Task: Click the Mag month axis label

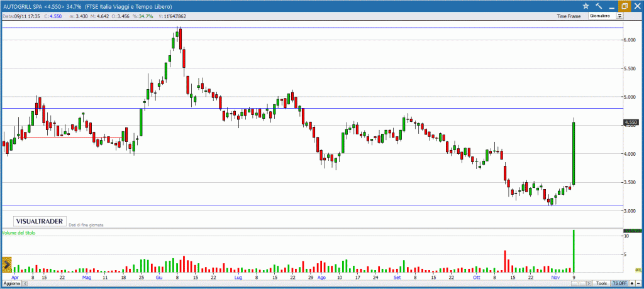Action: coord(86,277)
